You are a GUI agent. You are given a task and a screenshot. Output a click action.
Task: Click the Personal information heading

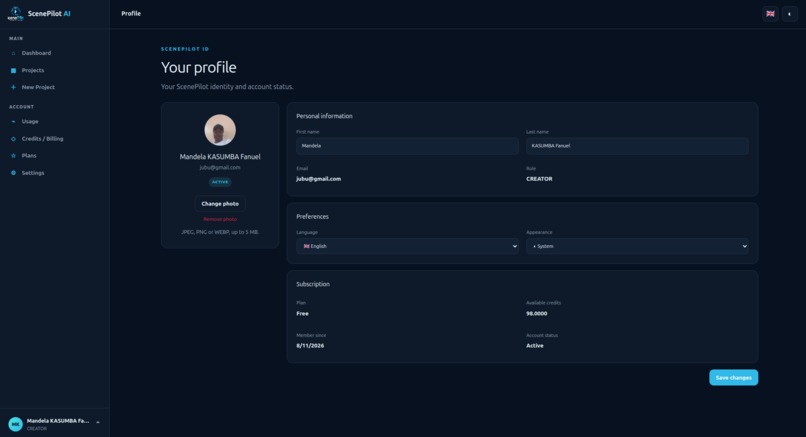coord(324,116)
